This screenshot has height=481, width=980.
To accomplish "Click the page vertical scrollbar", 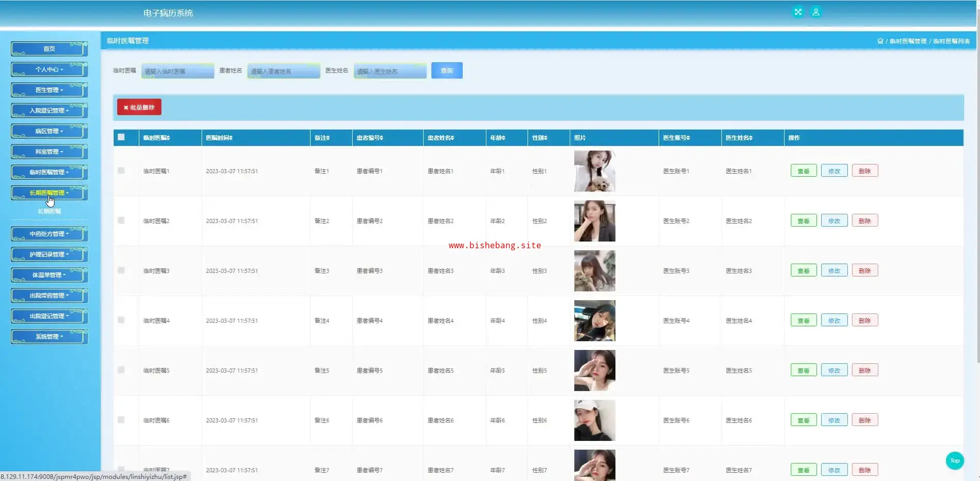I will click(x=977, y=206).
